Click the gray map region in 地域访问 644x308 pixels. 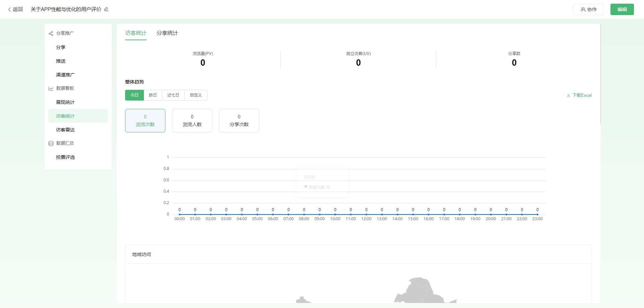(x=419, y=292)
